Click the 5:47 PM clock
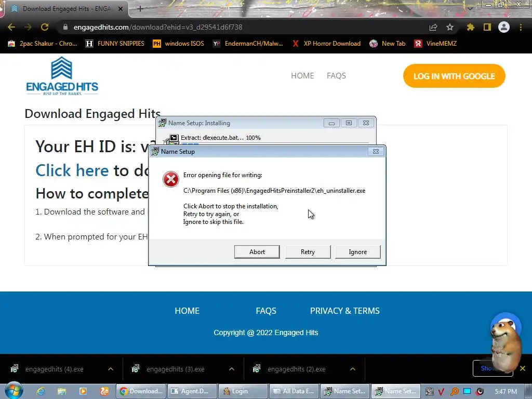 [x=506, y=392]
